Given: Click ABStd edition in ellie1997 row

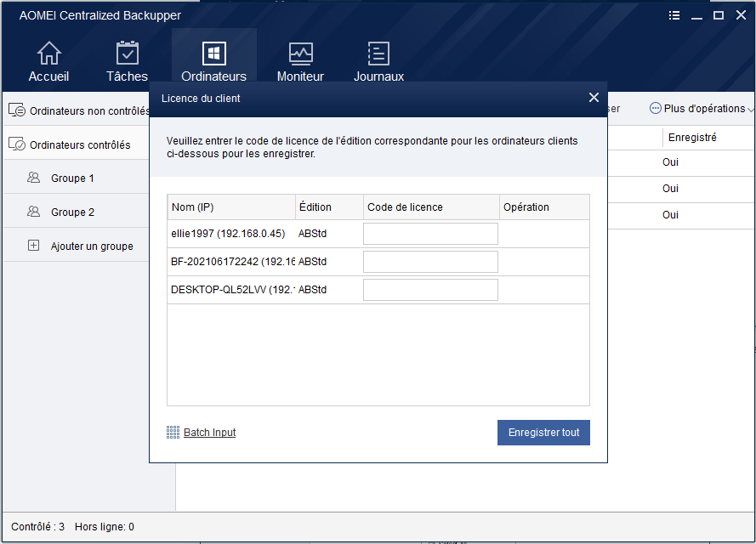Looking at the screenshot, I should pyautogui.click(x=312, y=234).
